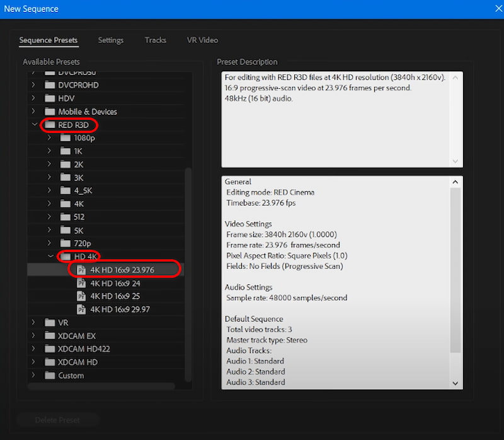Click the 4K HD 16x9 24 preset icon
Screen dimensions: 504x440
pos(81,283)
